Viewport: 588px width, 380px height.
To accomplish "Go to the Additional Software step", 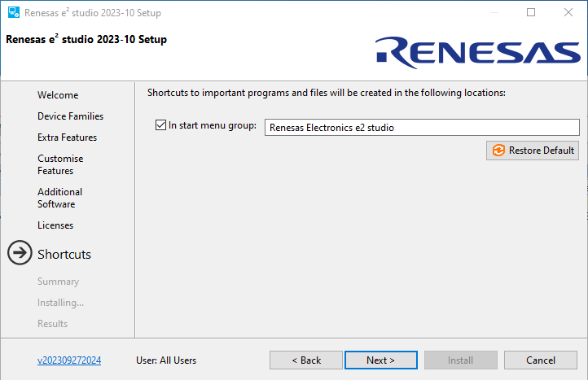I will point(59,198).
